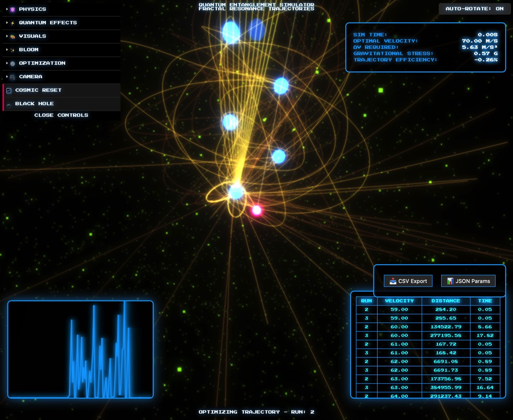Select the Velocity column header

click(x=399, y=301)
